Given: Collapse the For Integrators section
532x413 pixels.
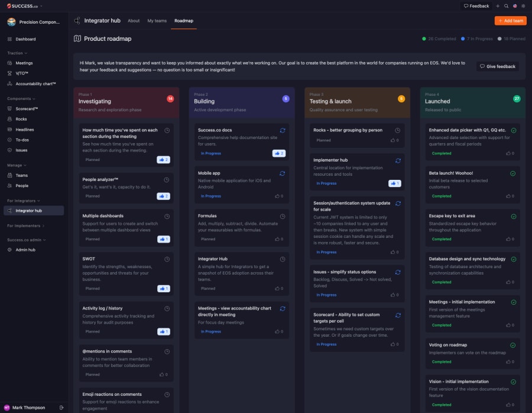Looking at the screenshot, I should (24, 201).
